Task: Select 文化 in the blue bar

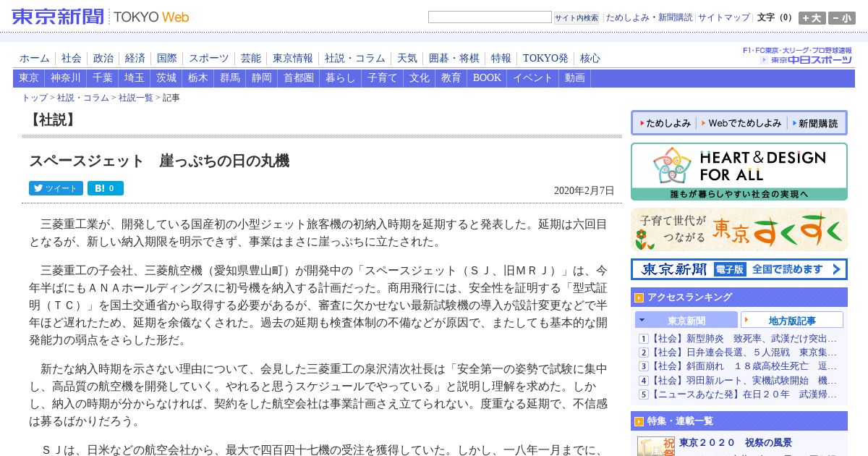Action: 420,78
